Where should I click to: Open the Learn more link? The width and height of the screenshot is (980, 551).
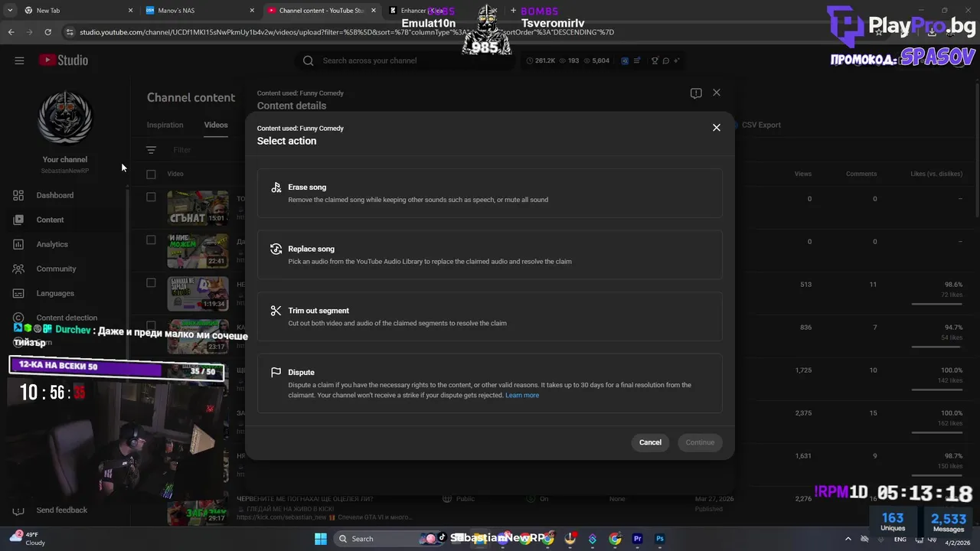coord(522,396)
